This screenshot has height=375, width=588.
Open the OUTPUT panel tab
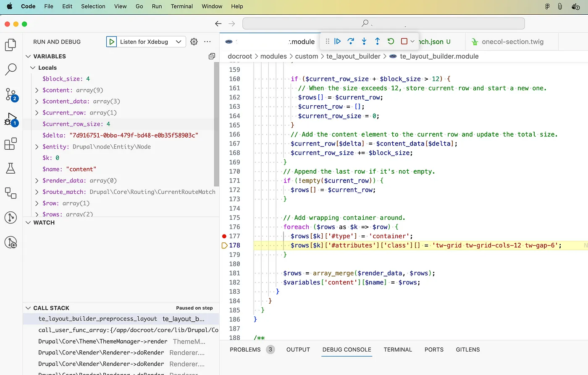(x=298, y=349)
